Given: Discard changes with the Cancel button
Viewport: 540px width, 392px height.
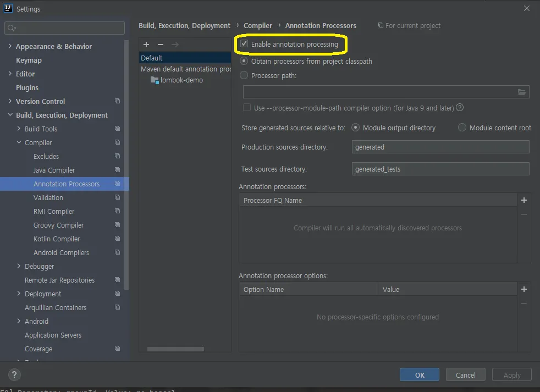Looking at the screenshot, I should (x=465, y=375).
